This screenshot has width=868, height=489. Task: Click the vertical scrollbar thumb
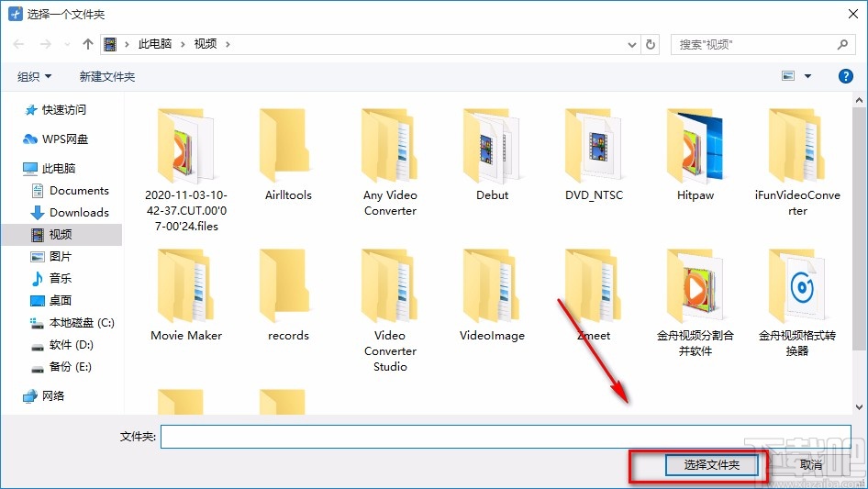coord(859,228)
